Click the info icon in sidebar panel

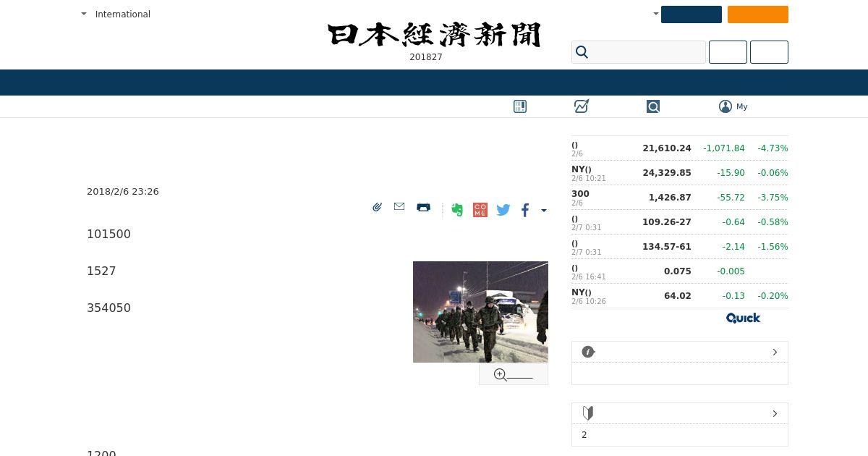(x=588, y=352)
